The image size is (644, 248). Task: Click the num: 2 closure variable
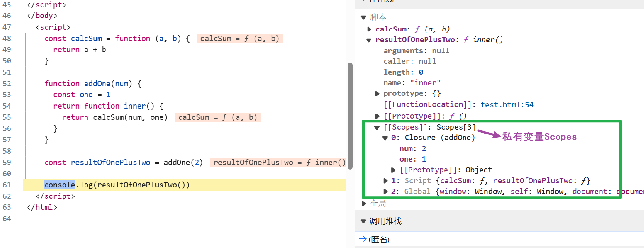pos(413,149)
